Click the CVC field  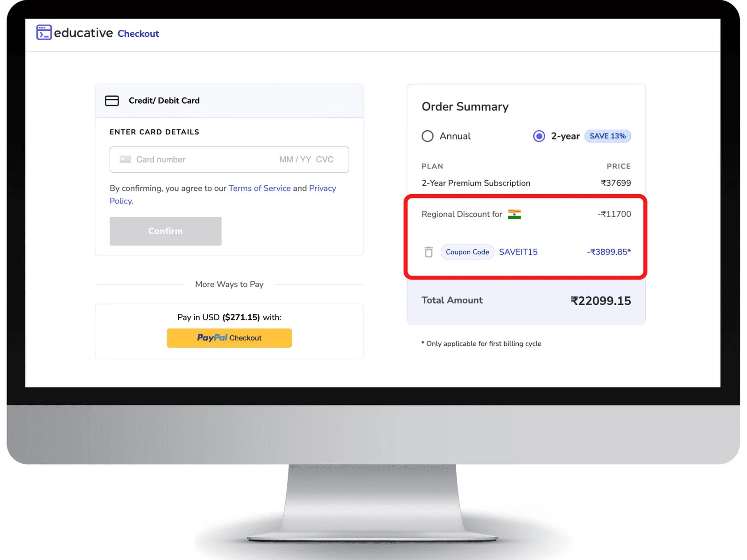tap(324, 160)
